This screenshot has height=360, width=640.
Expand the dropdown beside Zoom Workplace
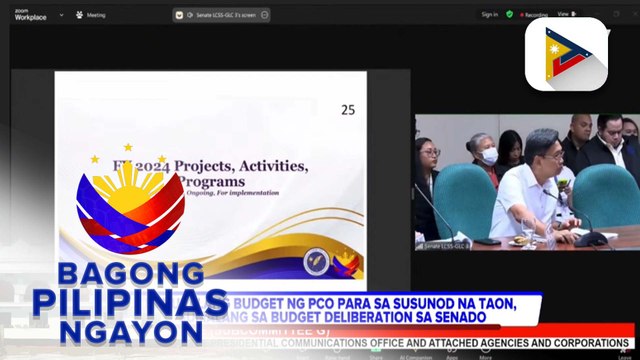pos(61,15)
